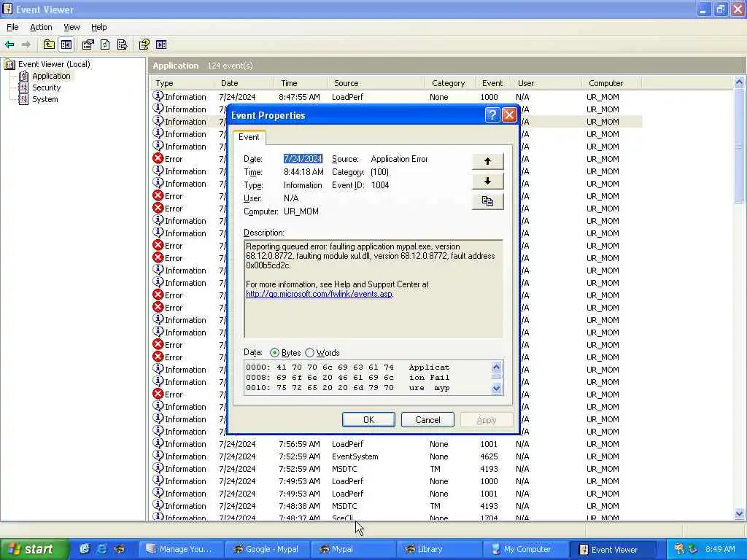Sort events by the Date column header

pos(244,83)
